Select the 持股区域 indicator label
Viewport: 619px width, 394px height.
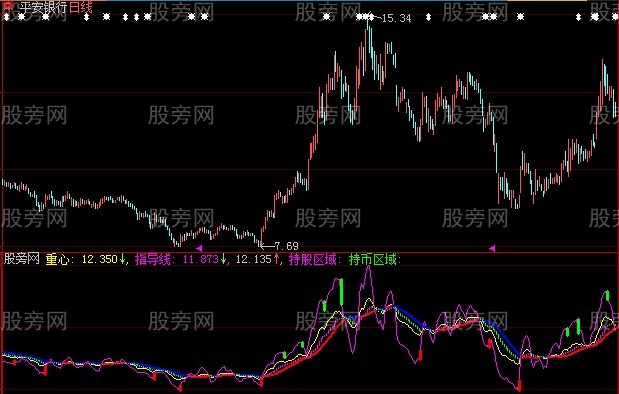click(x=313, y=259)
